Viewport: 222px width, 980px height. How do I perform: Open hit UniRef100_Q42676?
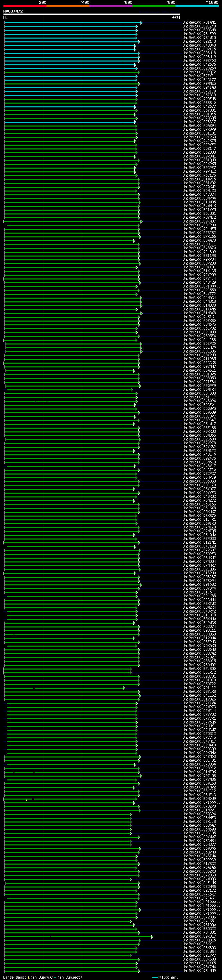199,65
